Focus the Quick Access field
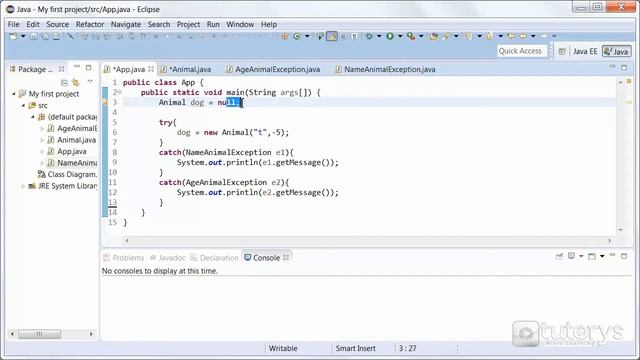This screenshot has width=640, height=360. (x=521, y=51)
